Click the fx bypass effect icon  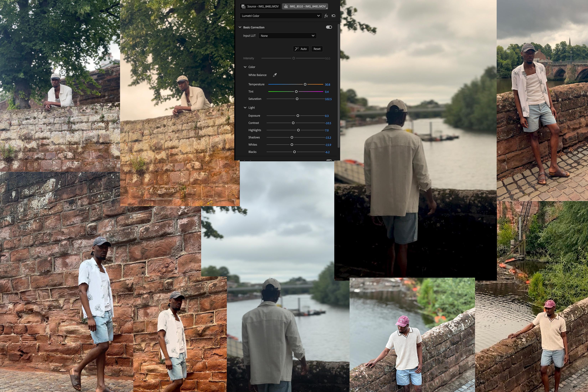point(326,16)
